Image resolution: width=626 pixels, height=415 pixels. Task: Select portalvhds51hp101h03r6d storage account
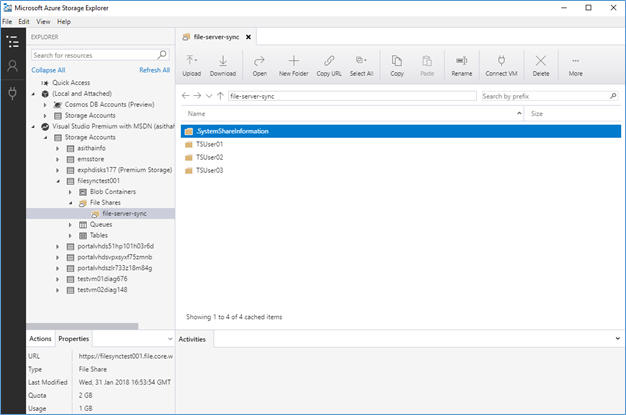pyautogui.click(x=115, y=246)
